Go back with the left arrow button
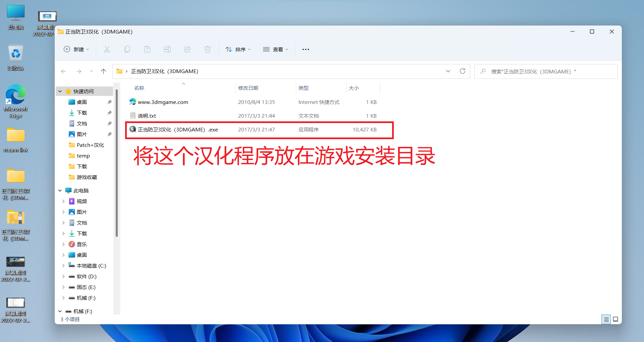 coord(63,71)
